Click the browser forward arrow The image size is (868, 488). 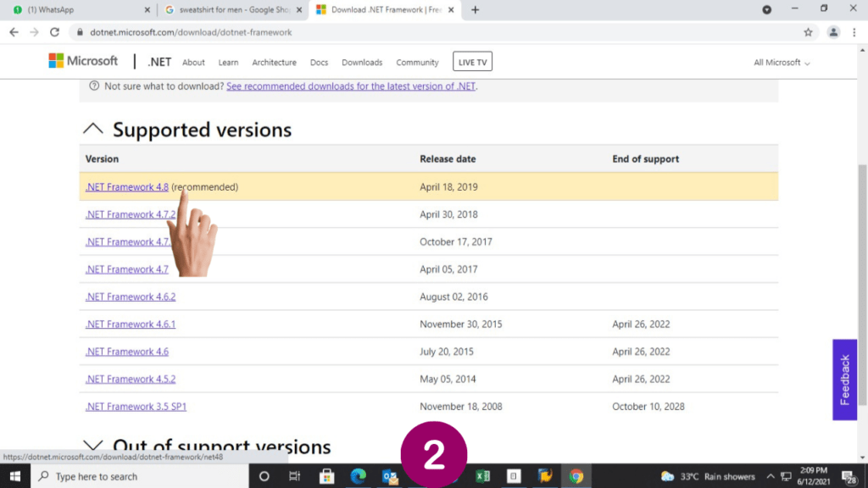[34, 32]
